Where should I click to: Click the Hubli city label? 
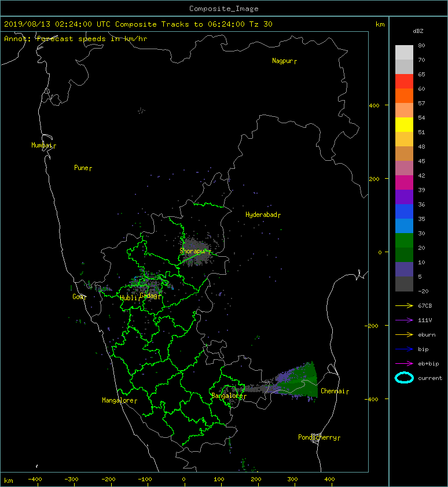(130, 298)
